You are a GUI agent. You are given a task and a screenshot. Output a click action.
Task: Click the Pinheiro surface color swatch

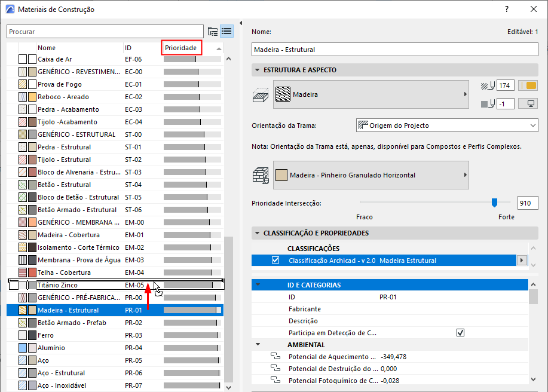pyautogui.click(x=281, y=175)
